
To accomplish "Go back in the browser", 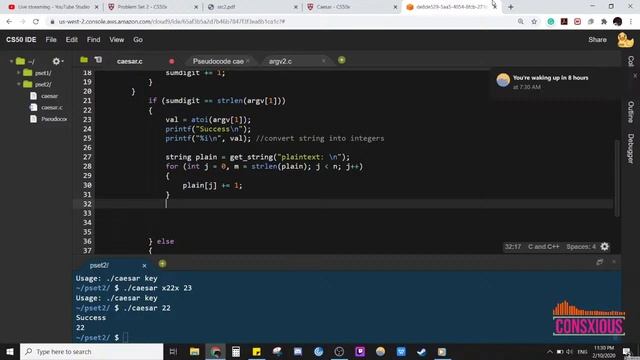I will [x=9, y=22].
